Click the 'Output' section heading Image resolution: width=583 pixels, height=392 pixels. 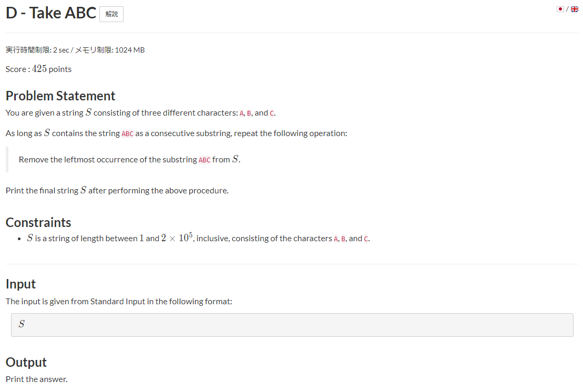pos(26,362)
